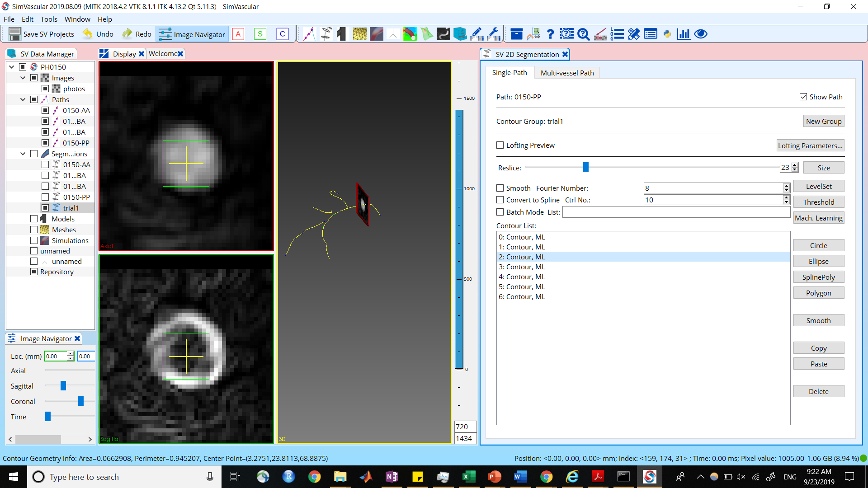The image size is (868, 488).
Task: Open the green surface tool icon
Action: click(427, 34)
